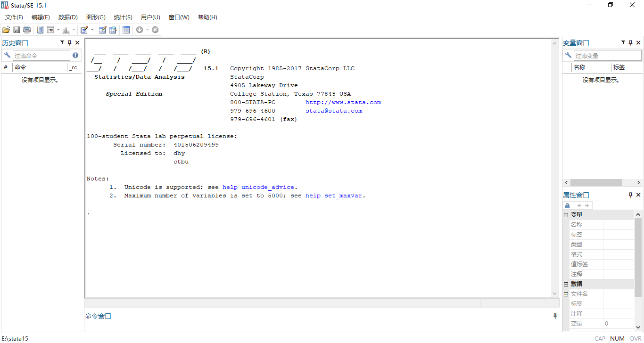
Task: Expand the 文件名 row in Properties
Action: 566,294
